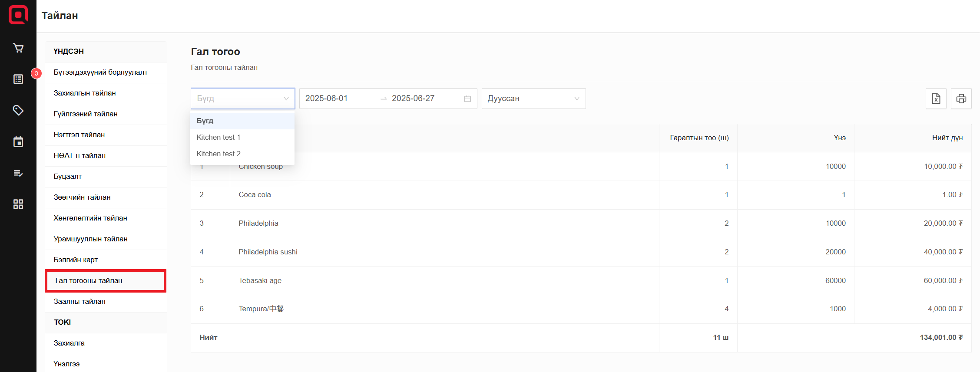Choose Kitchen test 2 option

(x=218, y=154)
